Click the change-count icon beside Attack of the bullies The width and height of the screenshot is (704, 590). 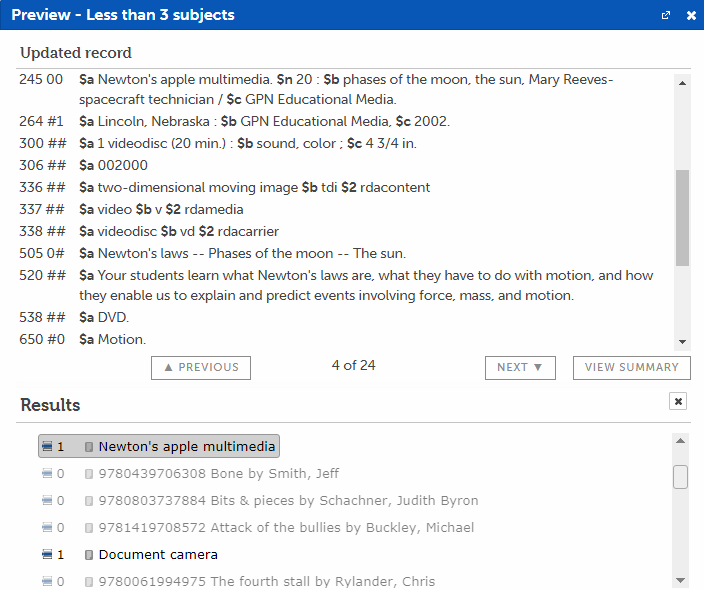tap(47, 528)
